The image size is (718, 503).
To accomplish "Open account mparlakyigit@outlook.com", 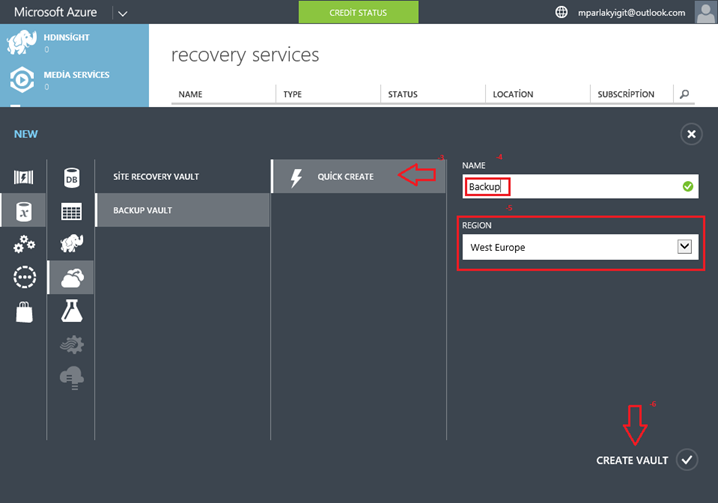I will (x=631, y=13).
